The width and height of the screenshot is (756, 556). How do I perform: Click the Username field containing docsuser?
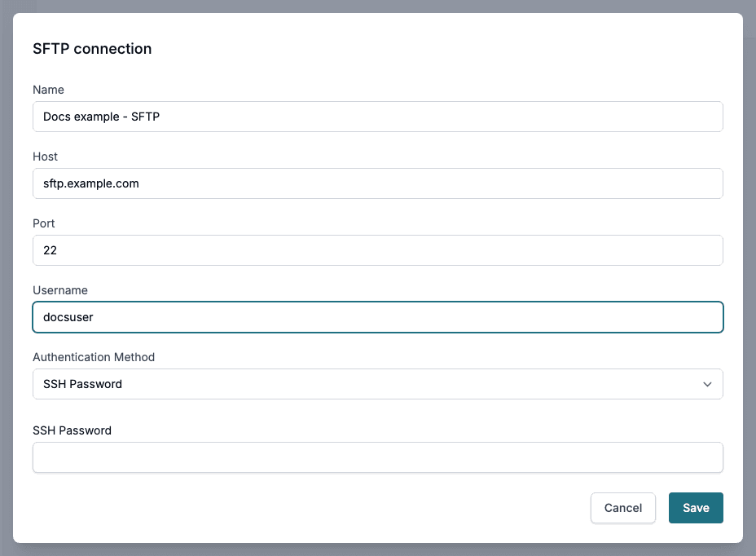tap(377, 317)
